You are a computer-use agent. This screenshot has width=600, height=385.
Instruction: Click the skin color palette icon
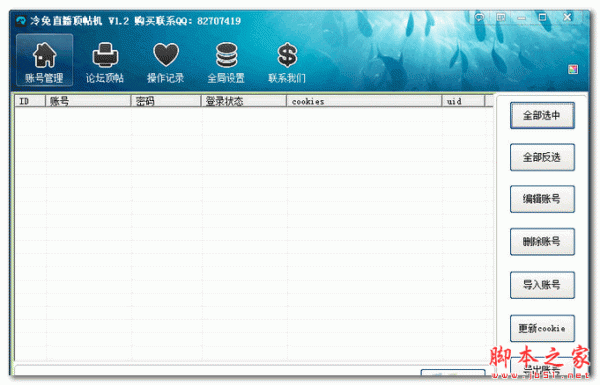pos(573,69)
